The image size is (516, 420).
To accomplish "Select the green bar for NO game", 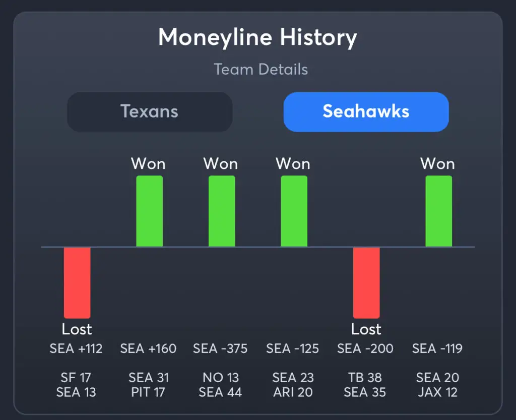I will 222,211.
